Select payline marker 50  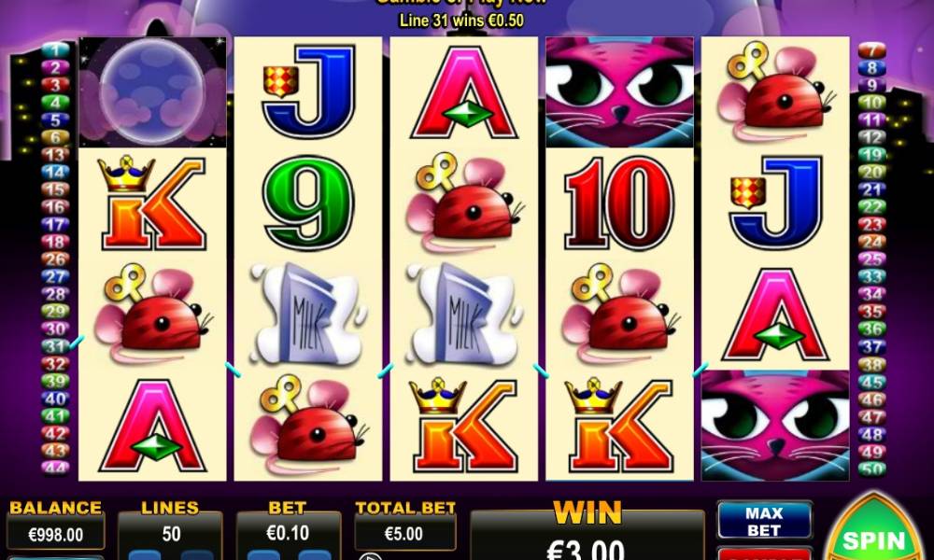point(871,469)
